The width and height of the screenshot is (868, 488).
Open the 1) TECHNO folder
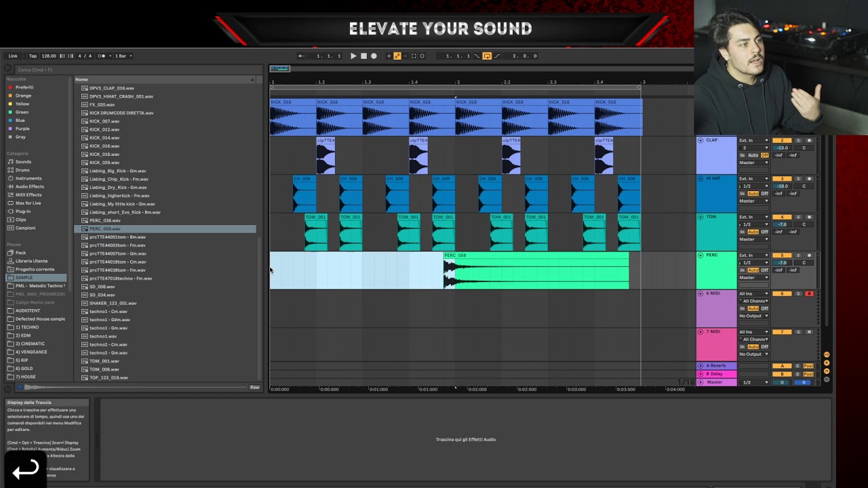[x=27, y=327]
